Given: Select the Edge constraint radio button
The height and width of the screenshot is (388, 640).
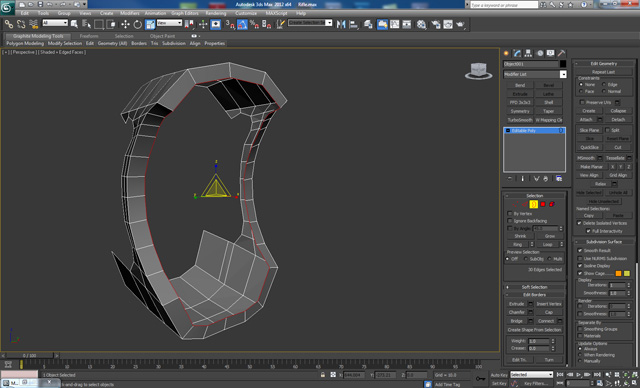Looking at the screenshot, I should point(604,84).
